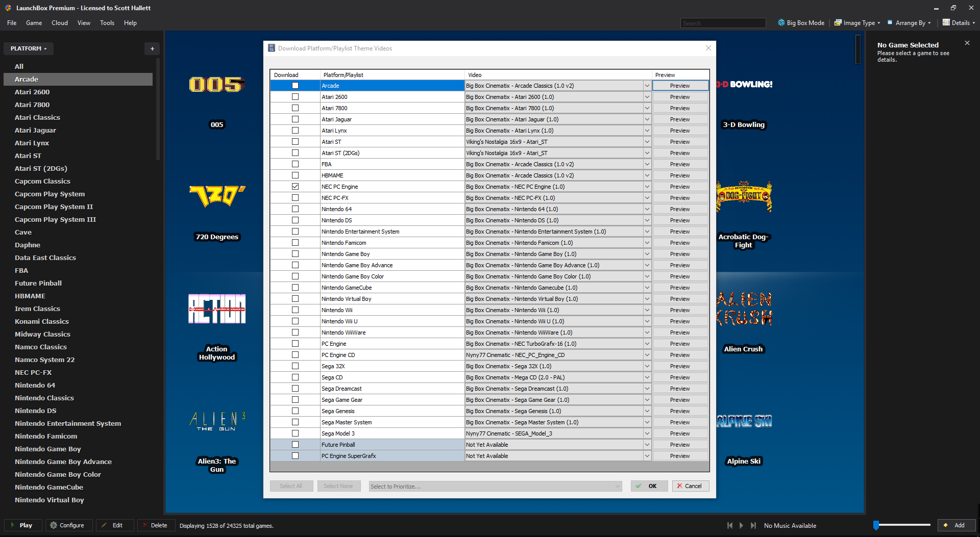Click the Video column header
Screen dimensions: 980x537
pos(558,75)
